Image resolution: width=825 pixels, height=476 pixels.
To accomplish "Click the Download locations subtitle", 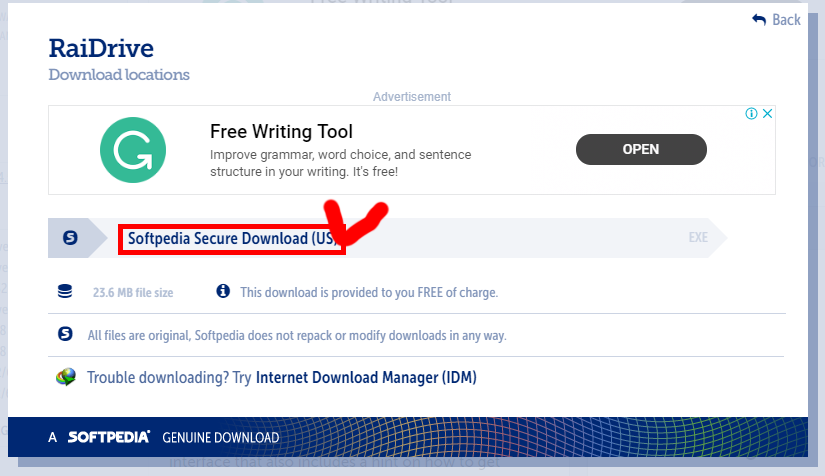I will click(119, 75).
